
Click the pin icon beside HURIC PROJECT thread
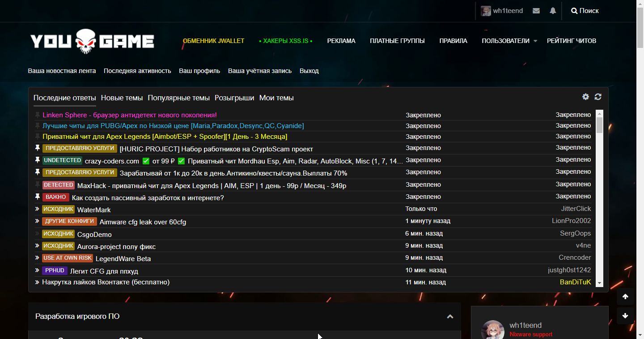[x=38, y=148]
